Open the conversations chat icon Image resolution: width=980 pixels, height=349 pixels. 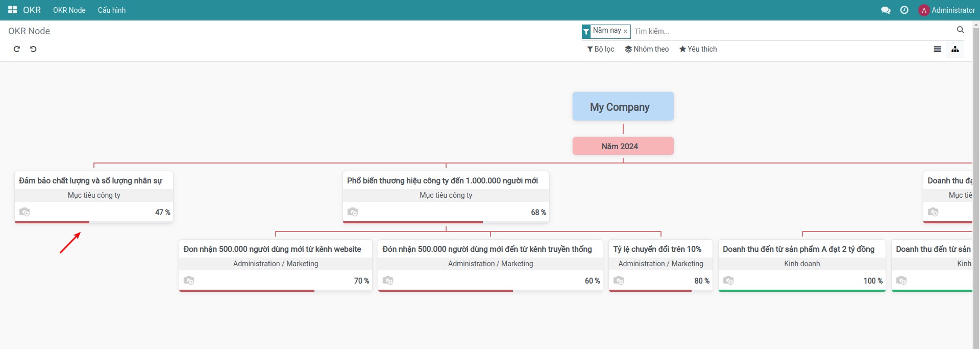[886, 10]
